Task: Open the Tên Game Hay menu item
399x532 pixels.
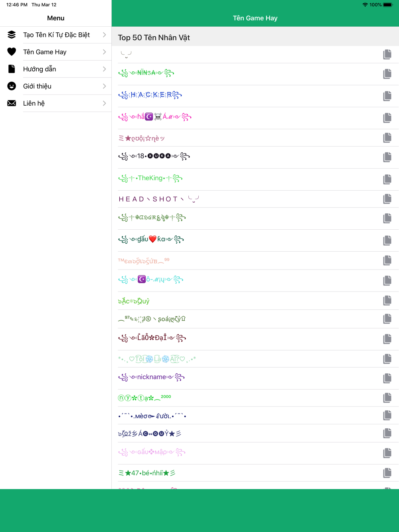Action: click(56, 52)
